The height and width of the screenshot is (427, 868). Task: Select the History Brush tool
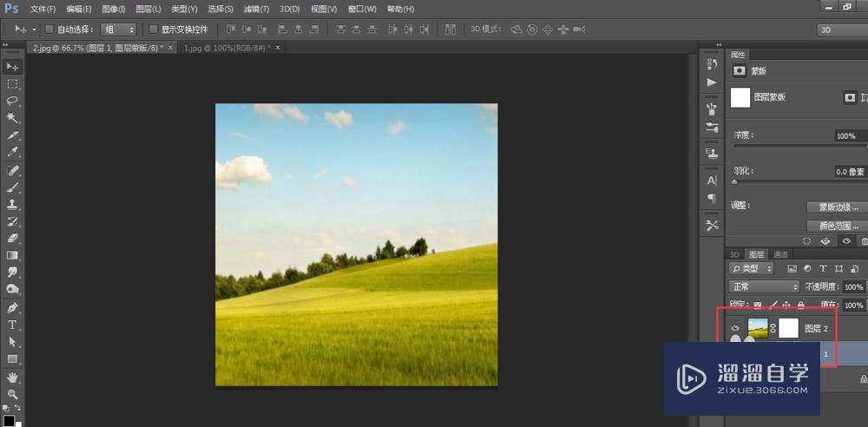pyautogui.click(x=12, y=221)
